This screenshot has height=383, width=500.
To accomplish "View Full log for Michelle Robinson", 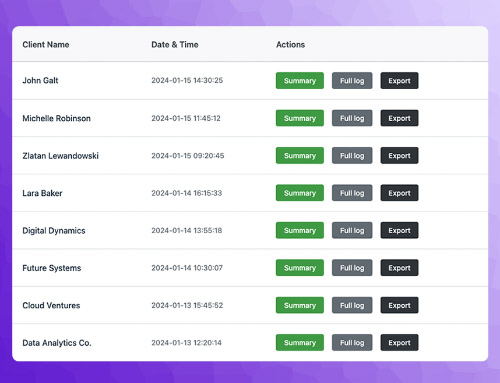I will pos(352,118).
